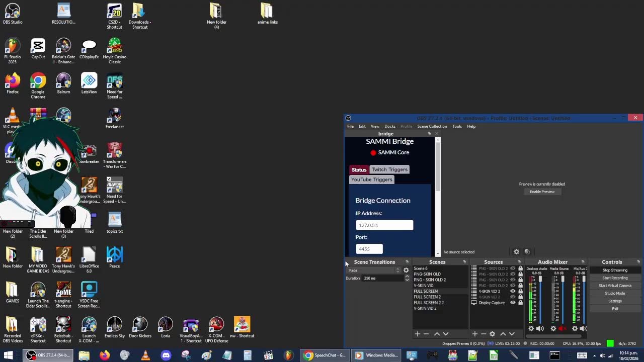644x362 pixels.
Task: Enable Studio Mode
Action: click(615, 293)
